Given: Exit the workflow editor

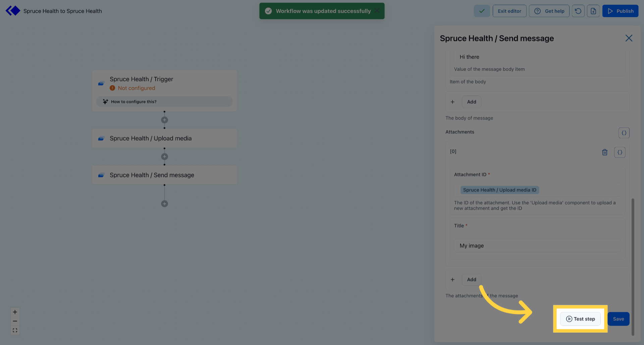Looking at the screenshot, I should tap(509, 11).
